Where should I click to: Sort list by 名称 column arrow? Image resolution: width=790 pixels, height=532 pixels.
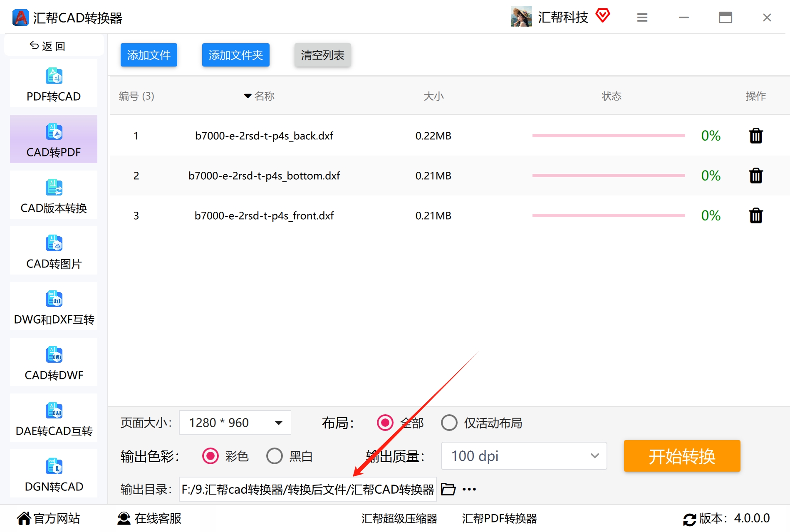[248, 96]
